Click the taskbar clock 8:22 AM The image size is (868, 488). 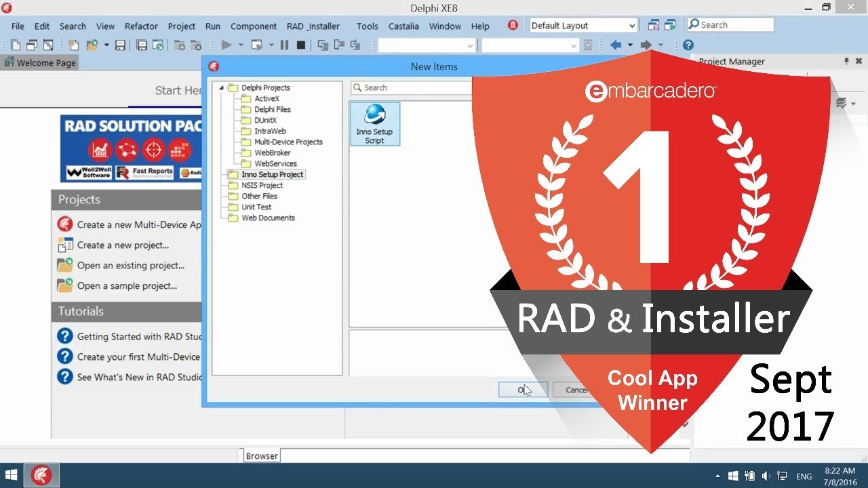[840, 470]
